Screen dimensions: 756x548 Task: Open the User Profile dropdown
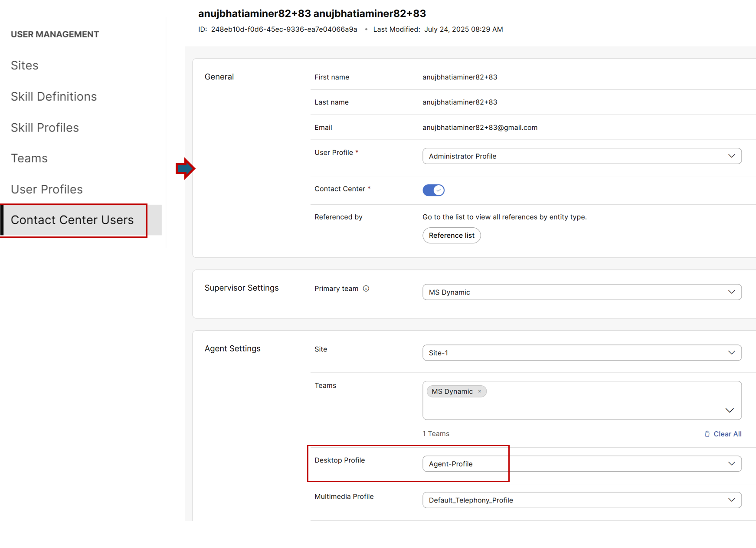(582, 156)
